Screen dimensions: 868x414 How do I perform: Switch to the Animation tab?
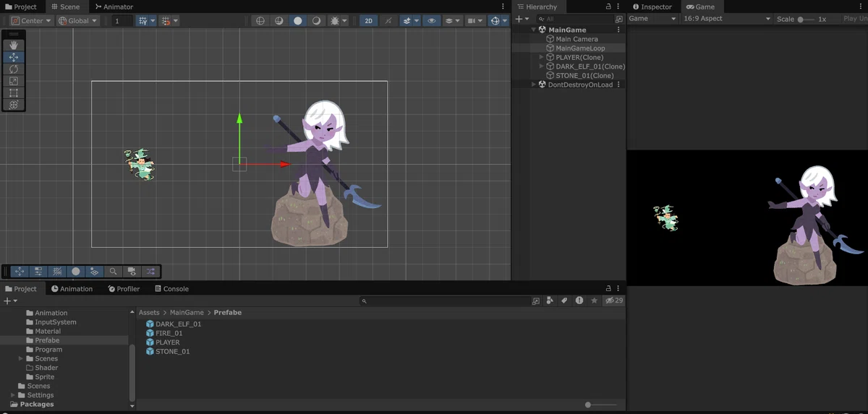[x=71, y=288]
